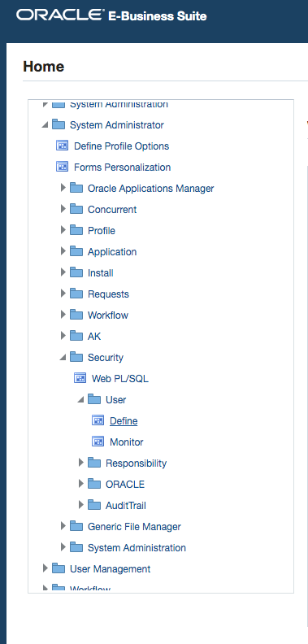Select the Requests tree label
Viewport: 308px width, 644px height.
(x=108, y=294)
